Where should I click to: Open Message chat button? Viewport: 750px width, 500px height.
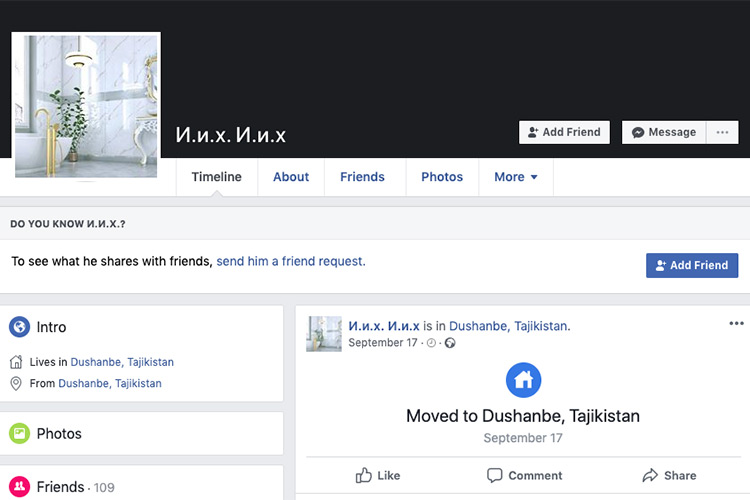click(x=664, y=132)
